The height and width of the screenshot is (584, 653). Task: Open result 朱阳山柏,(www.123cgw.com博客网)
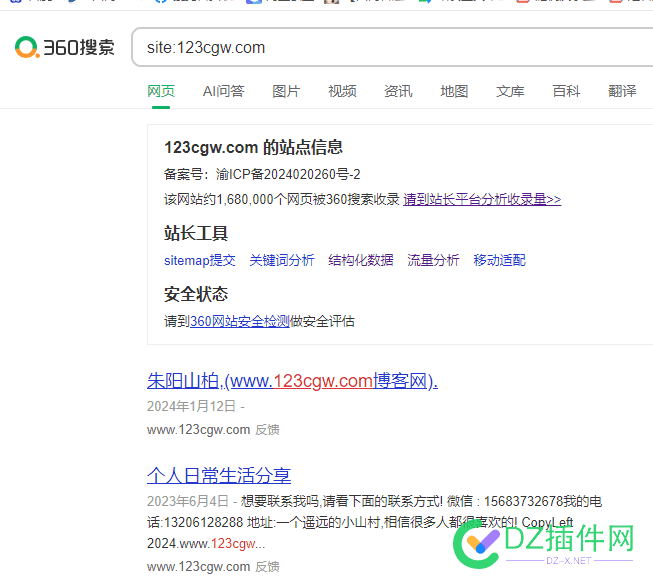click(292, 381)
